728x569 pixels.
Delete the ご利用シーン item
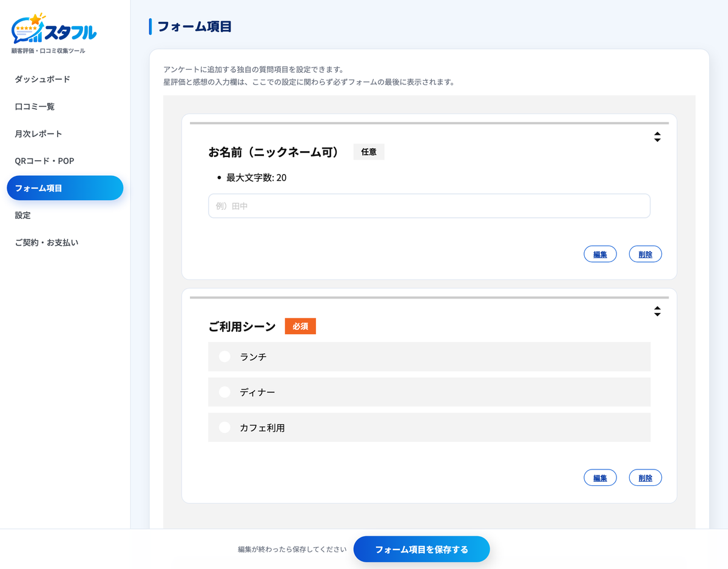(645, 478)
